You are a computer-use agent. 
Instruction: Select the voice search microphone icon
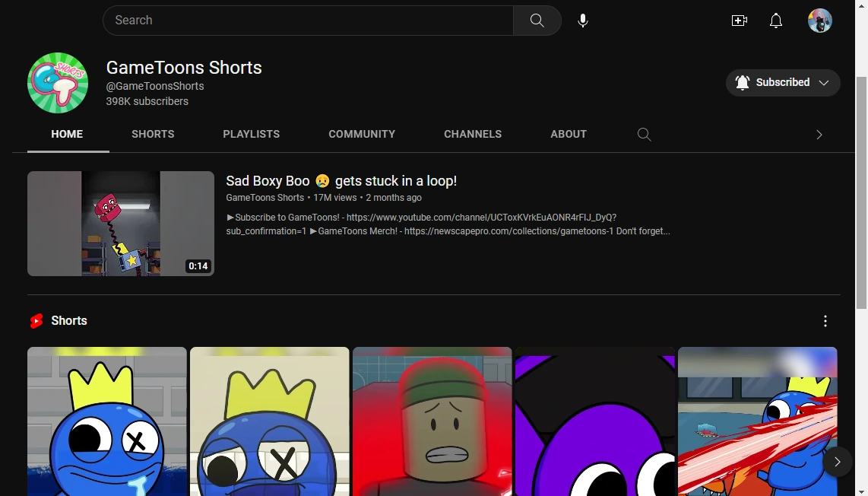[x=583, y=20]
